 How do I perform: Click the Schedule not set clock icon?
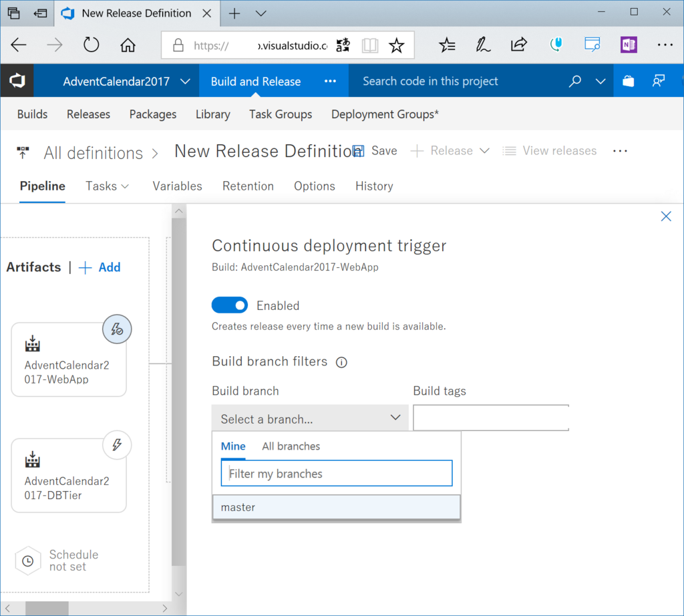(x=28, y=561)
